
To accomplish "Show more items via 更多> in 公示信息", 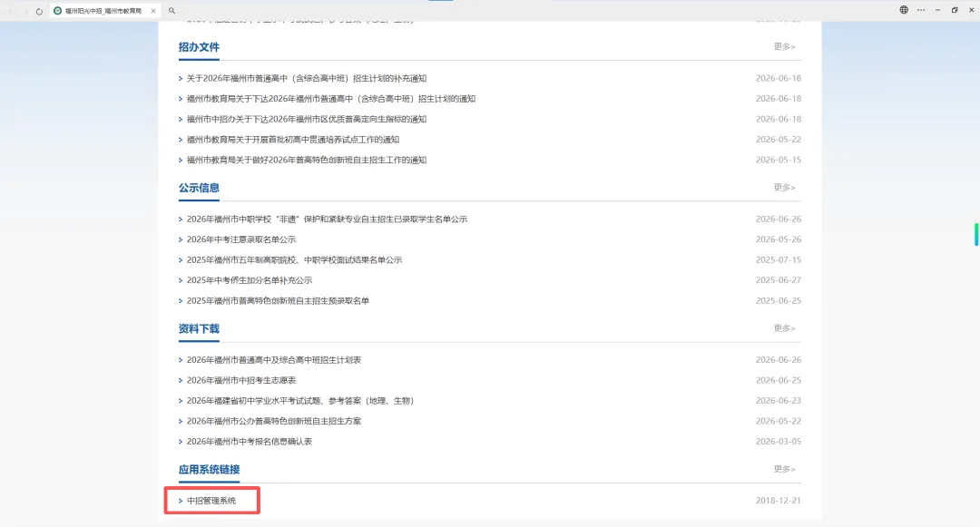I will point(784,188).
